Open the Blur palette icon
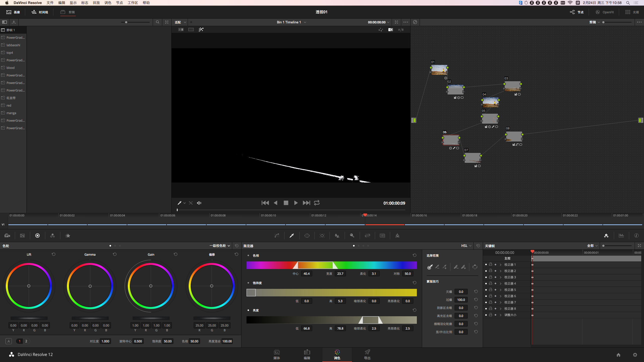The width and height of the screenshot is (644, 362). point(337,236)
